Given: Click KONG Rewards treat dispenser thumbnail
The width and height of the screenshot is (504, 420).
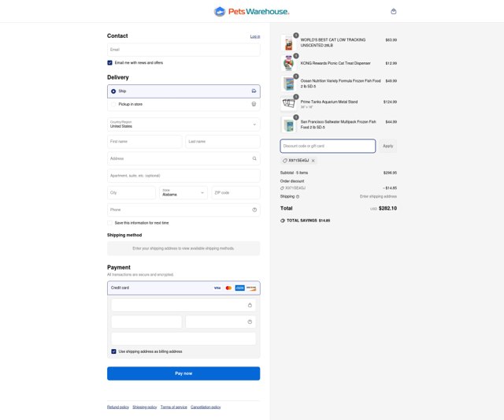Looking at the screenshot, I should pyautogui.click(x=289, y=63).
